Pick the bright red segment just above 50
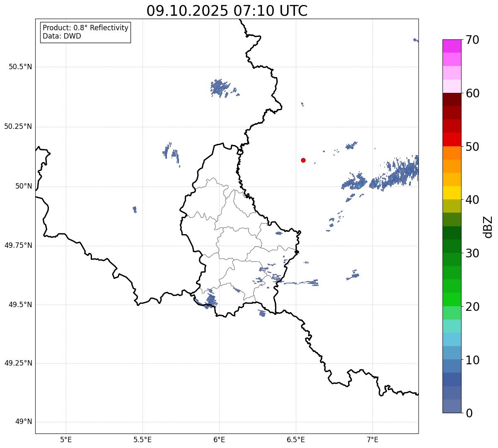This screenshot has height=448, width=498. 452,140
